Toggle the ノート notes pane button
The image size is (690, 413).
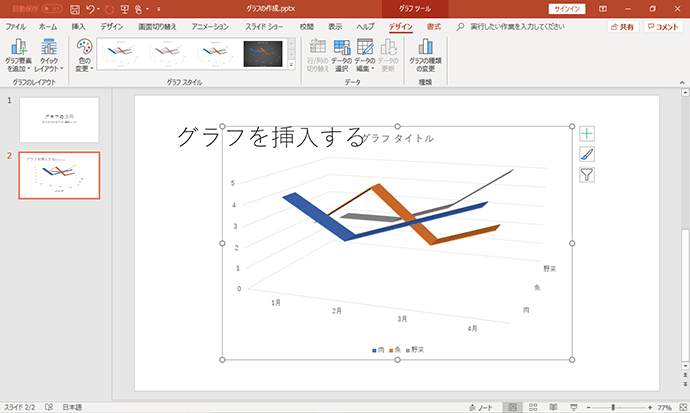point(481,407)
